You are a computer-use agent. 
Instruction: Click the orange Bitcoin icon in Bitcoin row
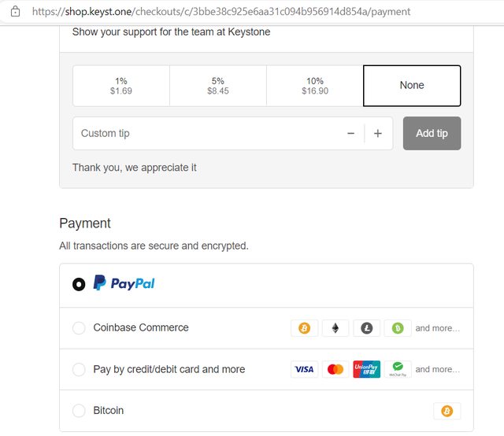pyautogui.click(x=447, y=411)
